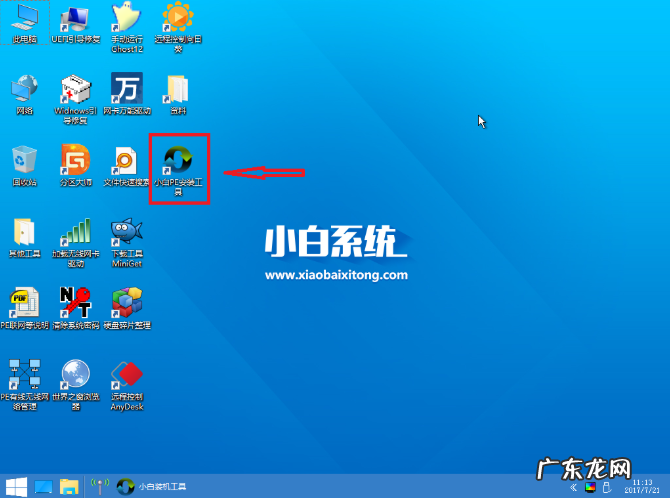Open MiniGet download tool fish icon
The image size is (670, 498).
pyautogui.click(x=126, y=232)
